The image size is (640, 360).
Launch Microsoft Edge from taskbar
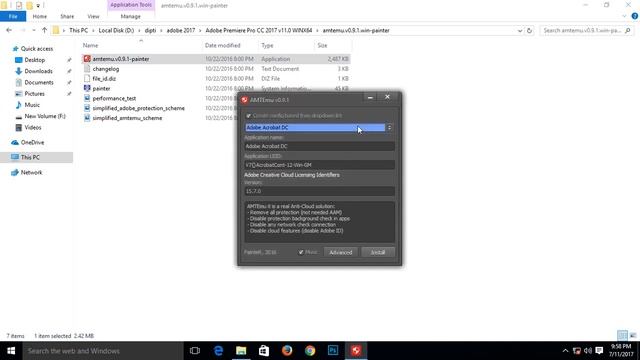click(218, 351)
